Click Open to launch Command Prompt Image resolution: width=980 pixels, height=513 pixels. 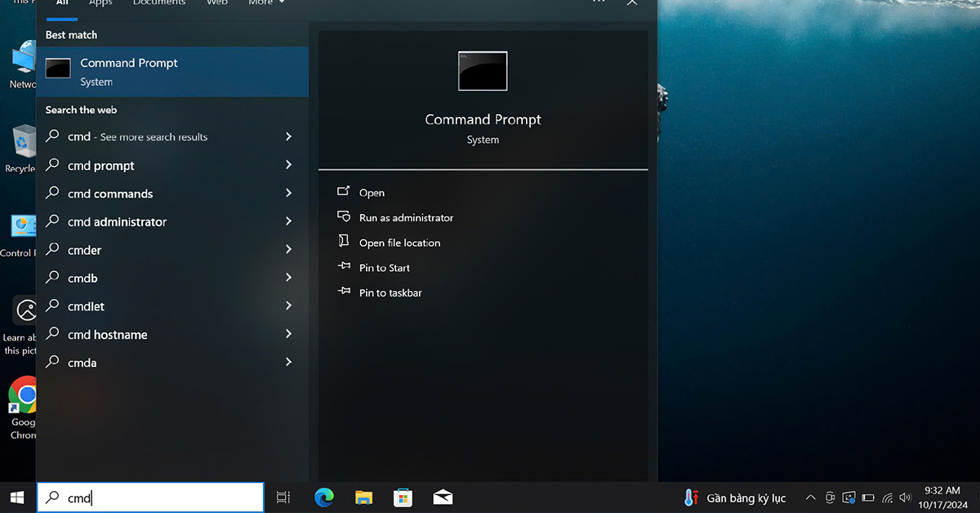point(372,192)
